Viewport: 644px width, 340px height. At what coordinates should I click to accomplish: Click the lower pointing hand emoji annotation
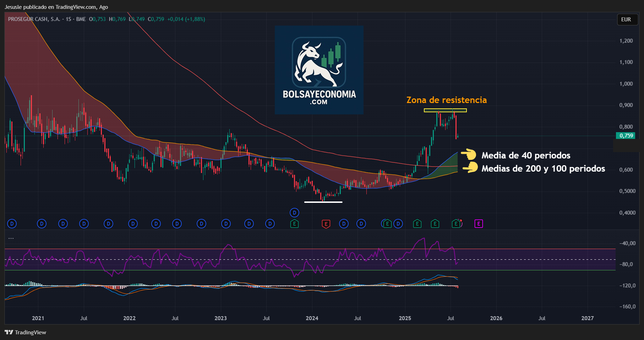tap(470, 167)
